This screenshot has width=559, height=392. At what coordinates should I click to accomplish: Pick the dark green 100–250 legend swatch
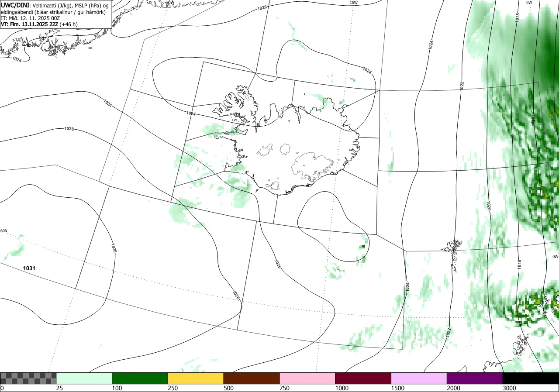coord(140,378)
